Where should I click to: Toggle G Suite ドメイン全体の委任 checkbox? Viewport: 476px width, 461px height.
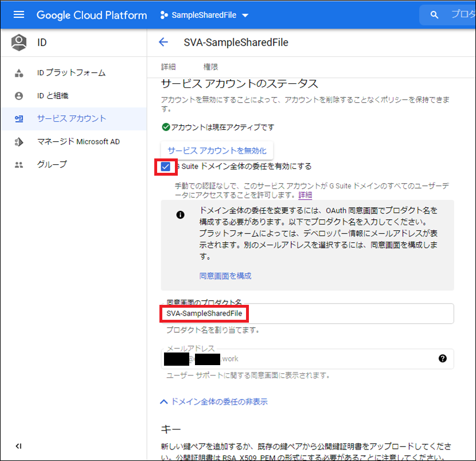pyautogui.click(x=166, y=166)
